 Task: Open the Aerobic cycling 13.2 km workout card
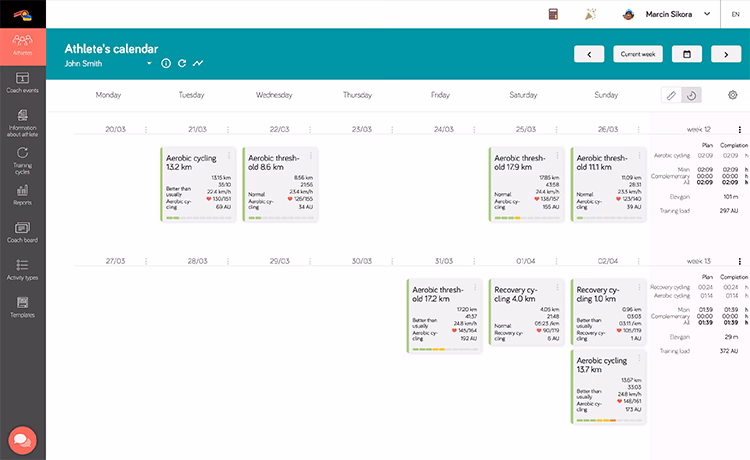point(198,185)
